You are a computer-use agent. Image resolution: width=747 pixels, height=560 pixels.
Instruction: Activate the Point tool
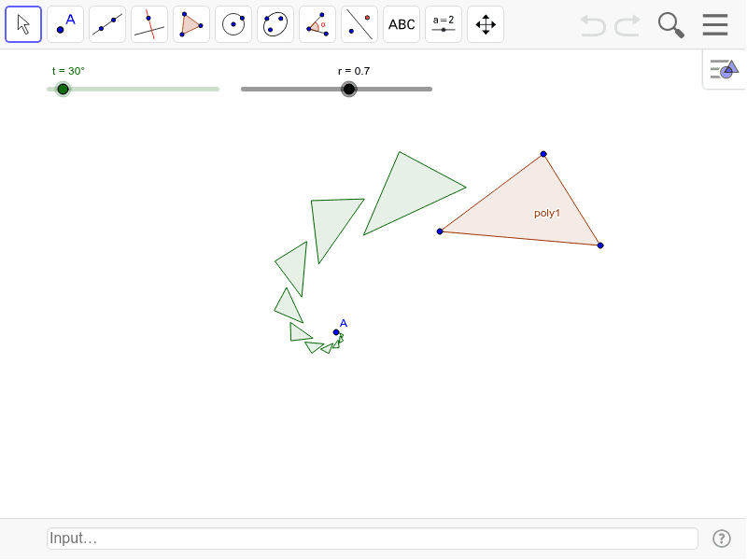click(63, 24)
